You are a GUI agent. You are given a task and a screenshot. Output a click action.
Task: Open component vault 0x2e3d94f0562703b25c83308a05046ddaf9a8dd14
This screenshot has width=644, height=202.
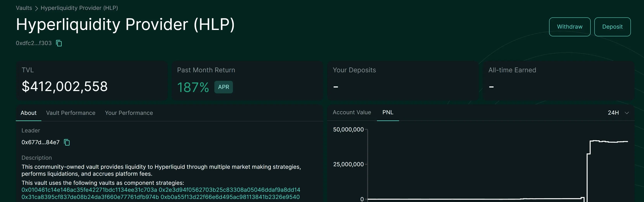click(229, 190)
